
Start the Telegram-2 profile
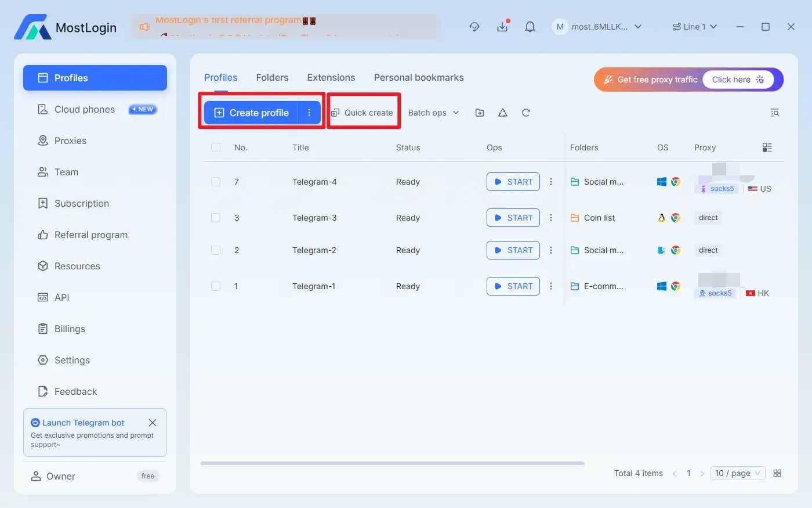[513, 250]
